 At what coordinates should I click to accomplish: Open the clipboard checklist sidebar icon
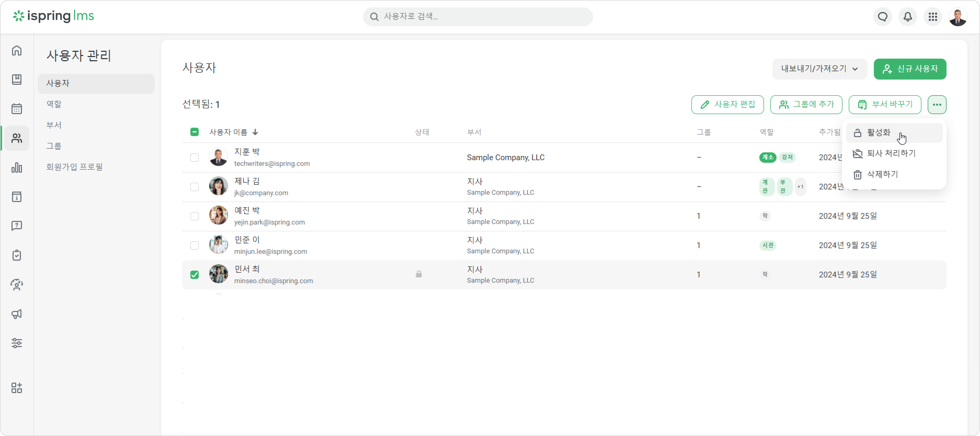(x=17, y=255)
